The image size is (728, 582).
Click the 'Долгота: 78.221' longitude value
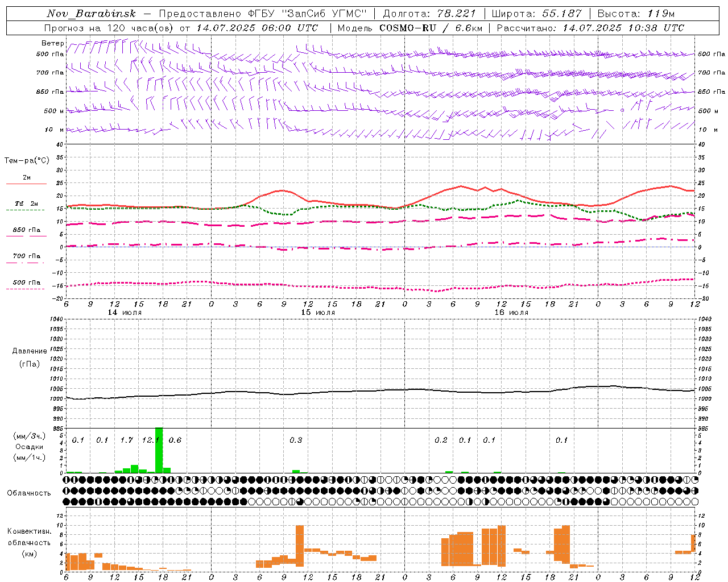[x=429, y=14]
